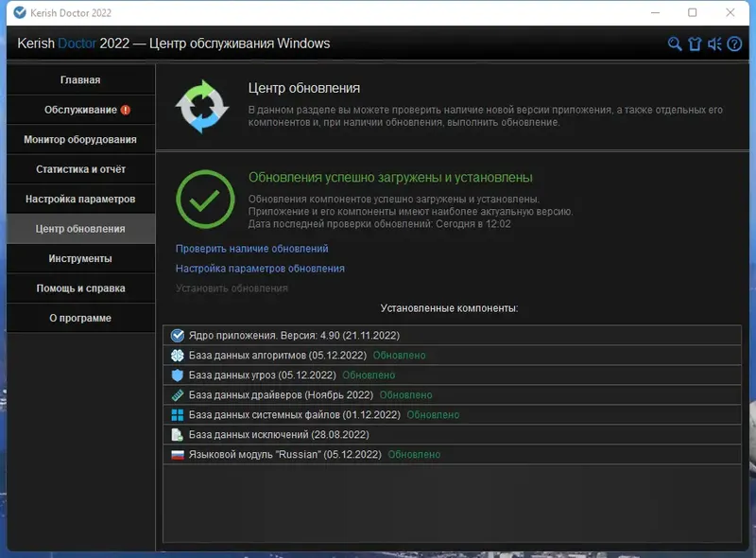
Task: Click the large green checkmark icon
Action: click(x=206, y=201)
